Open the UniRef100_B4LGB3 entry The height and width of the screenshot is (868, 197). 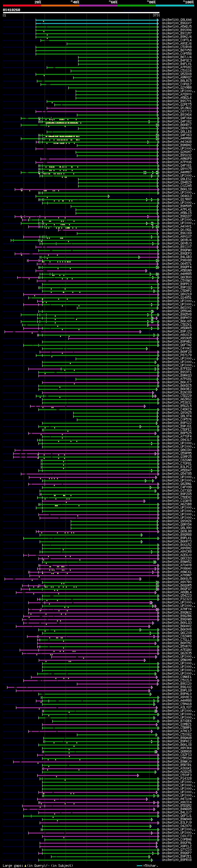pyautogui.click(x=177, y=257)
